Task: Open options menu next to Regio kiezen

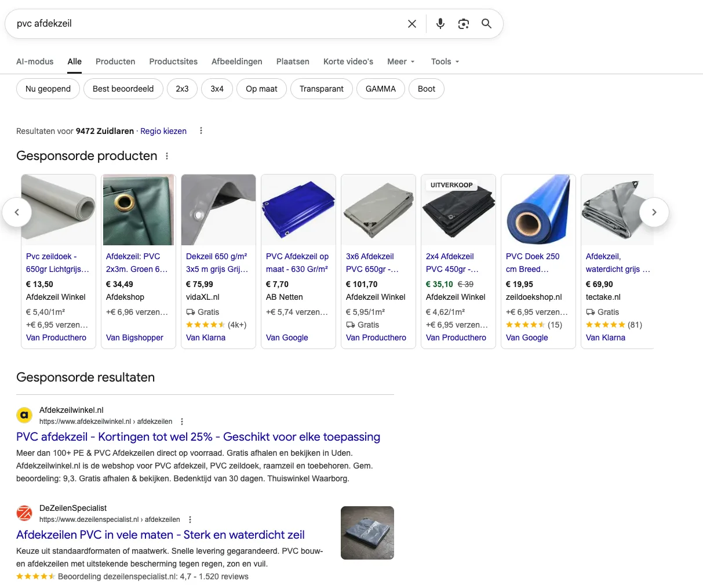Action: pos(201,131)
